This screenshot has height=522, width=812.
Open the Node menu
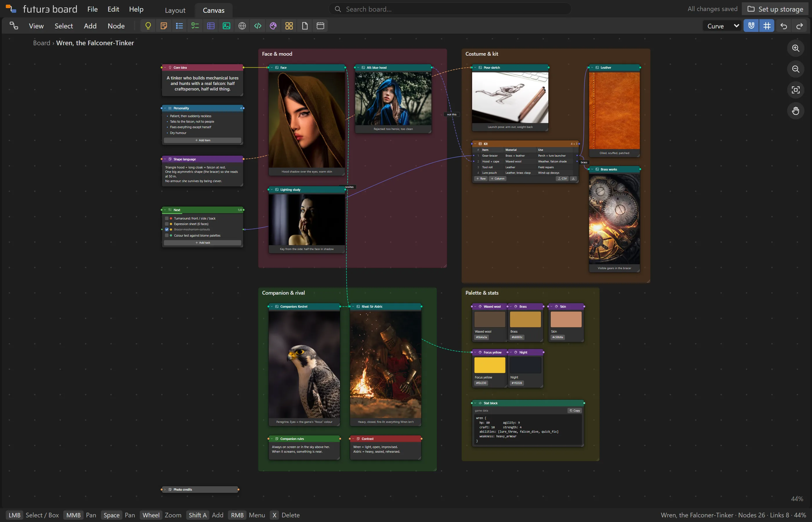tap(116, 26)
